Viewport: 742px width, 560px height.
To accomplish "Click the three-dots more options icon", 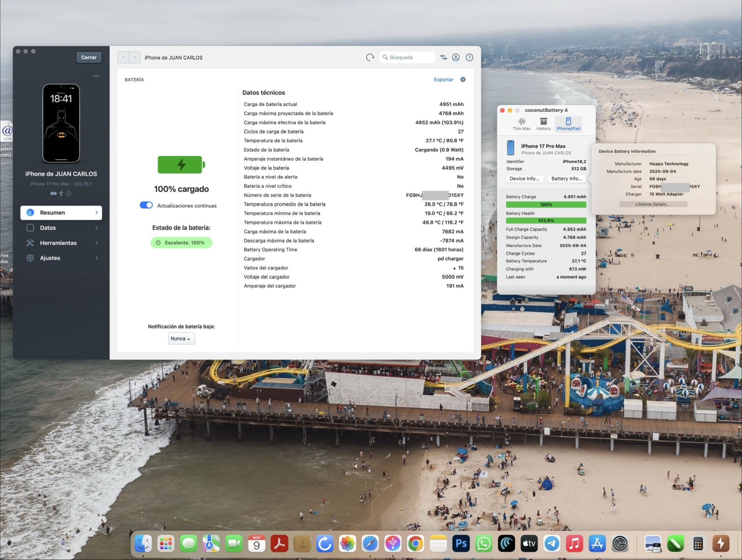I will point(96,76).
